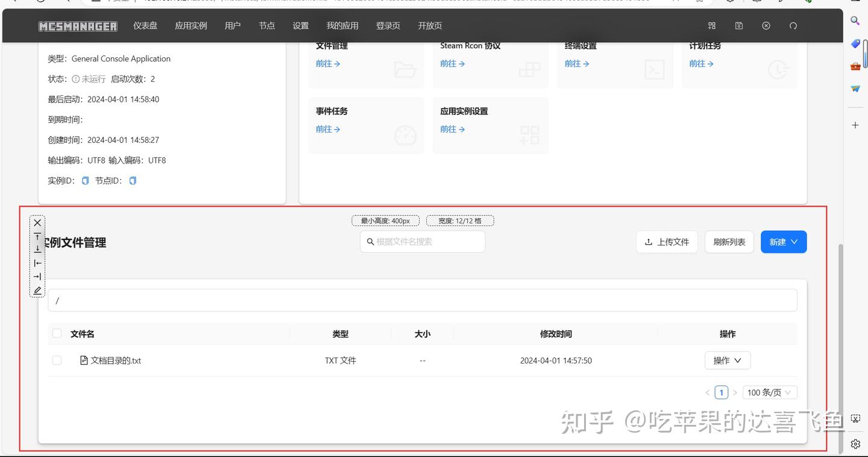The image size is (868, 457).
Task: Open 设置 in the top navigation
Action: click(301, 25)
